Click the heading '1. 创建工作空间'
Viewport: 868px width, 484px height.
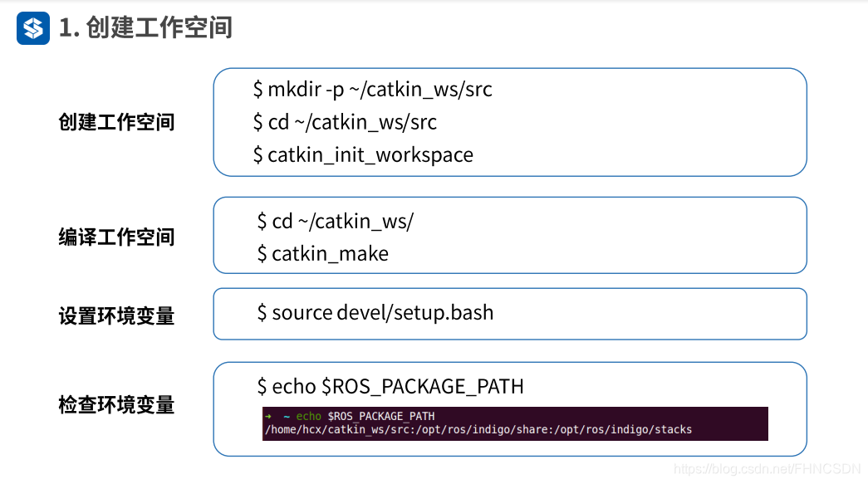(x=145, y=27)
